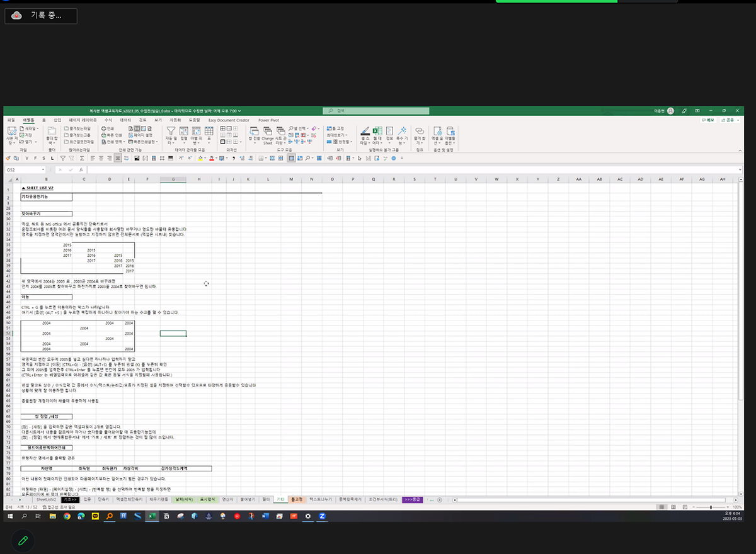The height and width of the screenshot is (554, 756).
Task: Expand the Name Box dropdown arrow
Action: (x=43, y=170)
